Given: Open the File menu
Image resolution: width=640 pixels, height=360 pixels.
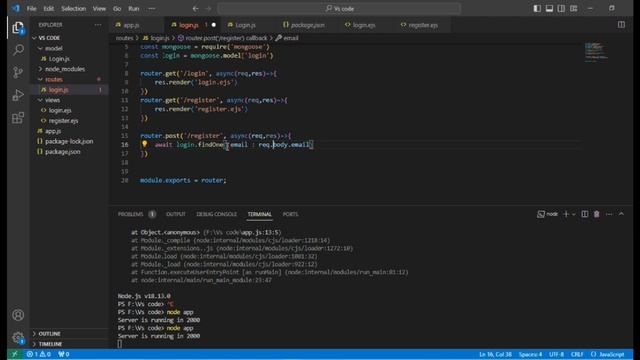Looking at the screenshot, I should coord(31,9).
